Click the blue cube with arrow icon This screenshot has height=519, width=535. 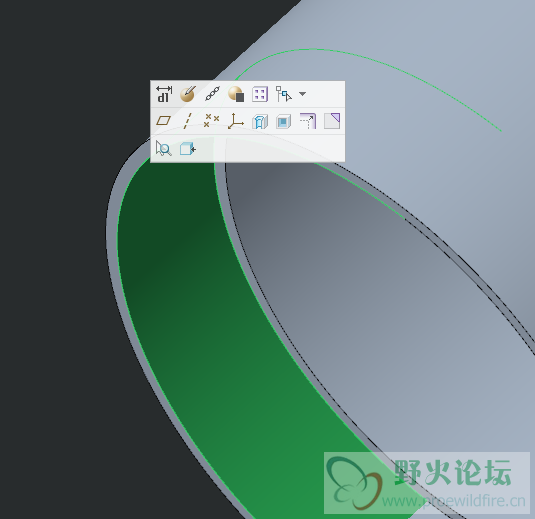pos(188,149)
